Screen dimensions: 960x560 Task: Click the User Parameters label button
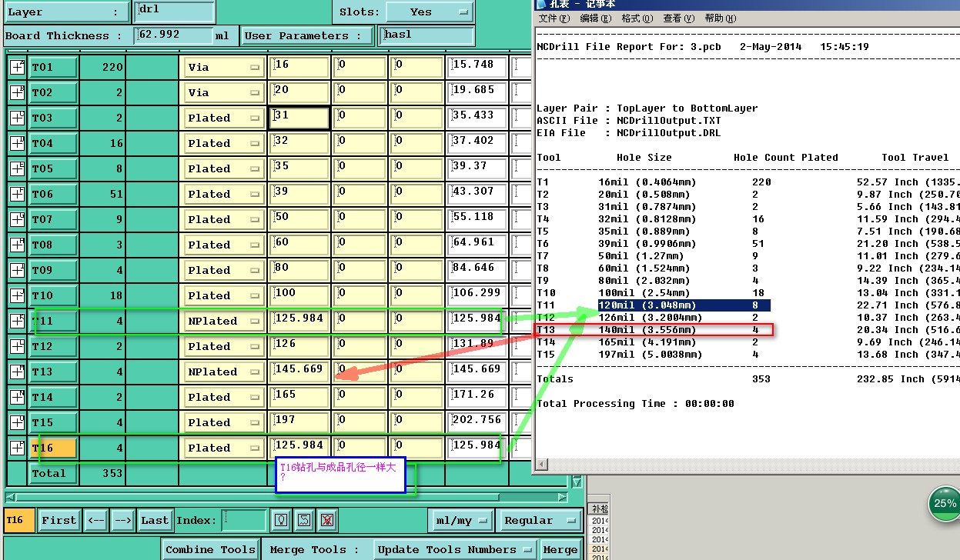307,35
